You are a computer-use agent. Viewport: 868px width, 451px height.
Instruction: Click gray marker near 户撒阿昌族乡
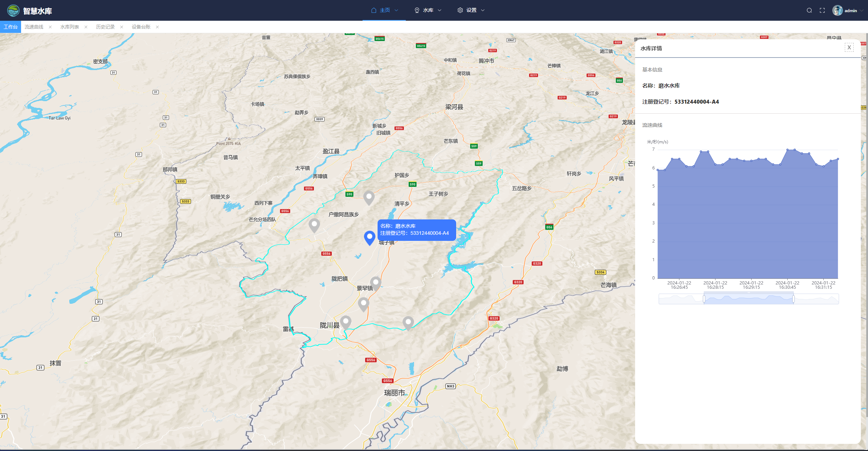tap(314, 225)
